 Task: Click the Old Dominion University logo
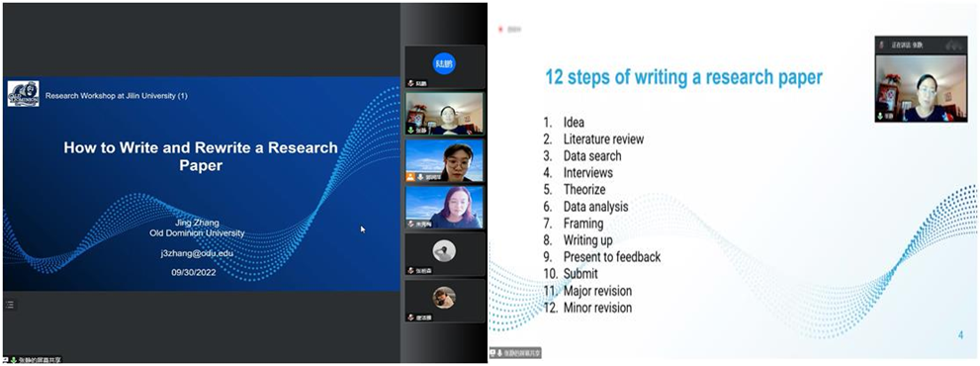point(23,94)
